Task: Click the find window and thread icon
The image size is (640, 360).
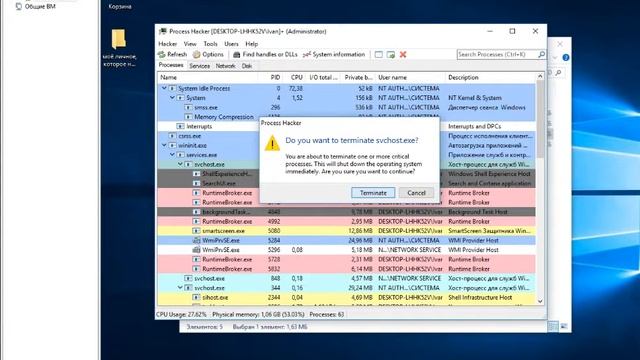Action: (x=391, y=54)
